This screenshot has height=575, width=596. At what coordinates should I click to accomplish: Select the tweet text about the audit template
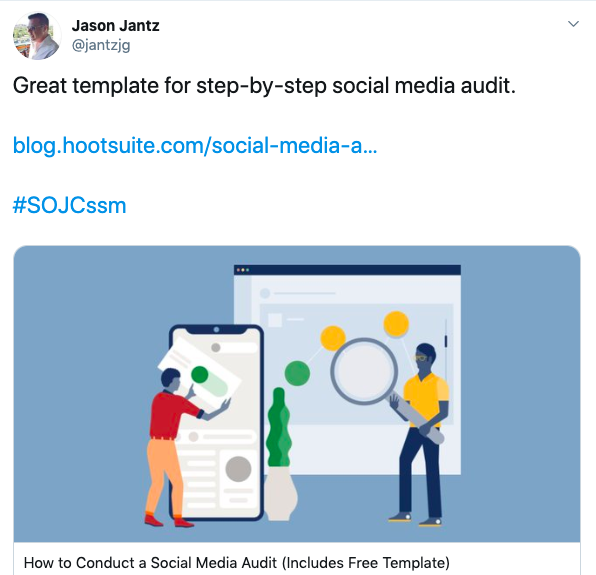tap(264, 85)
